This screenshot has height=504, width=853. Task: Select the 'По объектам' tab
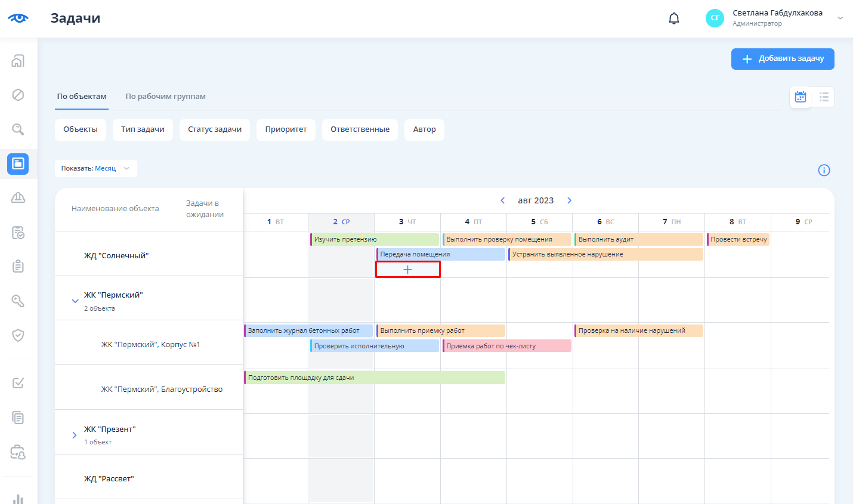82,97
